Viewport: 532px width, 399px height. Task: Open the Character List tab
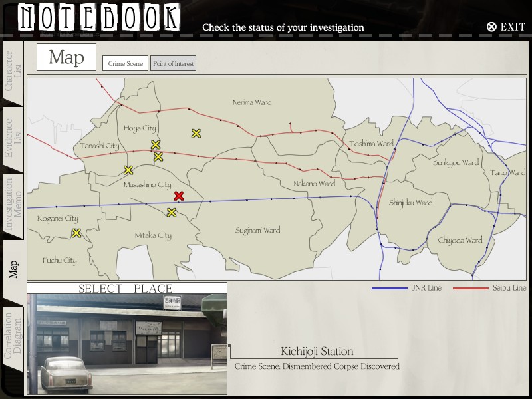coord(13,72)
